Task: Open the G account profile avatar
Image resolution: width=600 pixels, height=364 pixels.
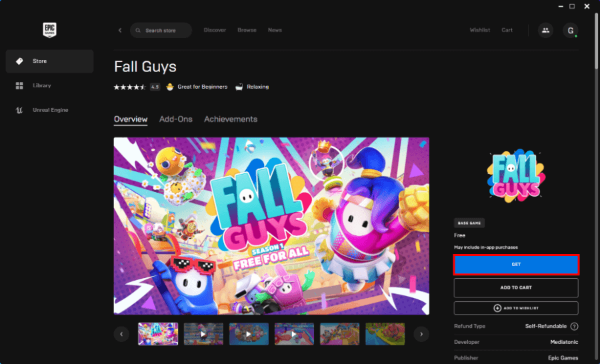Action: [x=570, y=30]
